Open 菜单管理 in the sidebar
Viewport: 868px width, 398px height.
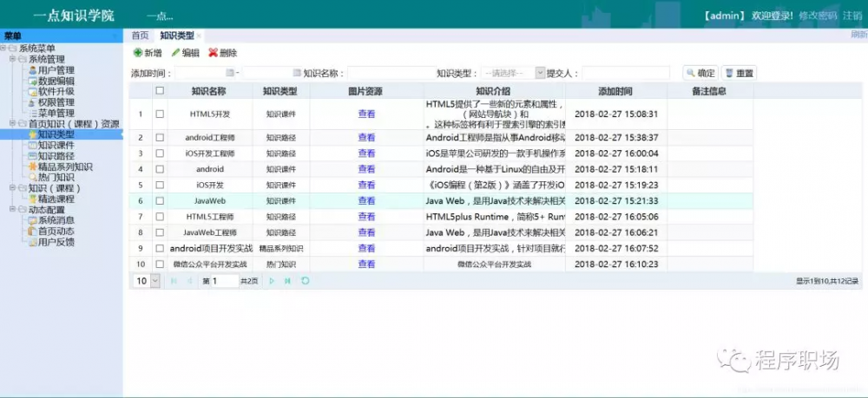pos(56,114)
